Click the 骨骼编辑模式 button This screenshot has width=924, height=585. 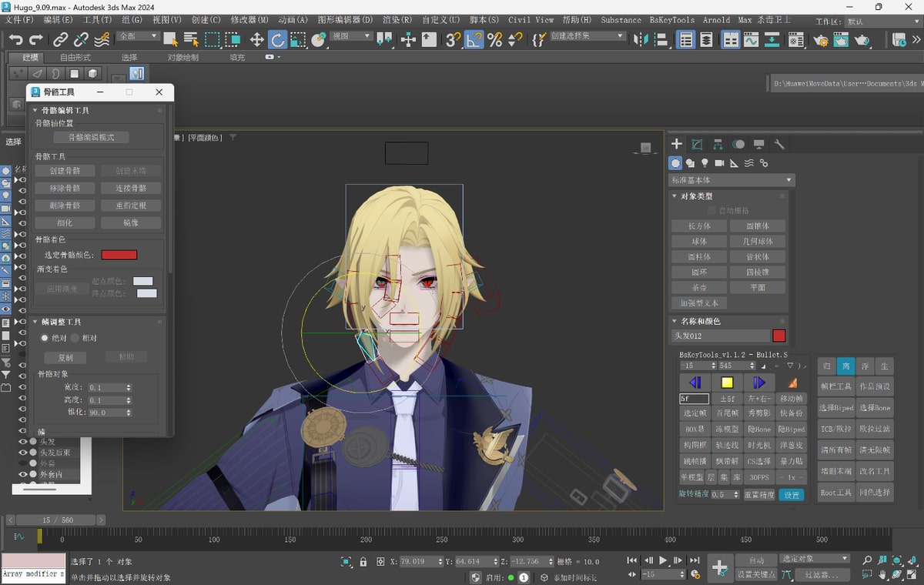(x=91, y=137)
